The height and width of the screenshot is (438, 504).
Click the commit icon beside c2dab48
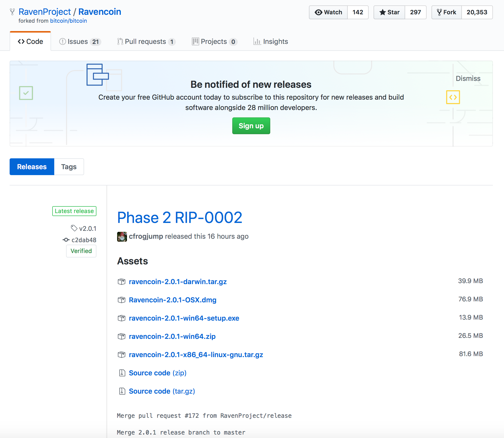click(66, 240)
